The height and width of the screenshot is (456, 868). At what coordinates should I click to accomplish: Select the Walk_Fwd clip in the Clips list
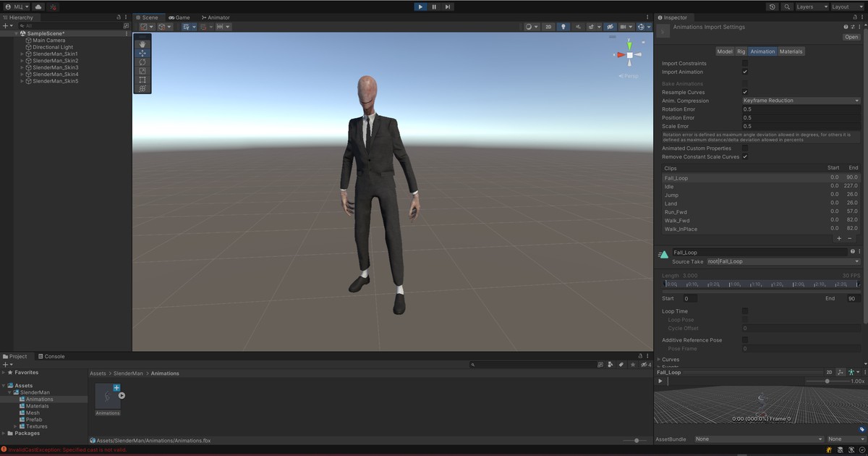click(677, 220)
